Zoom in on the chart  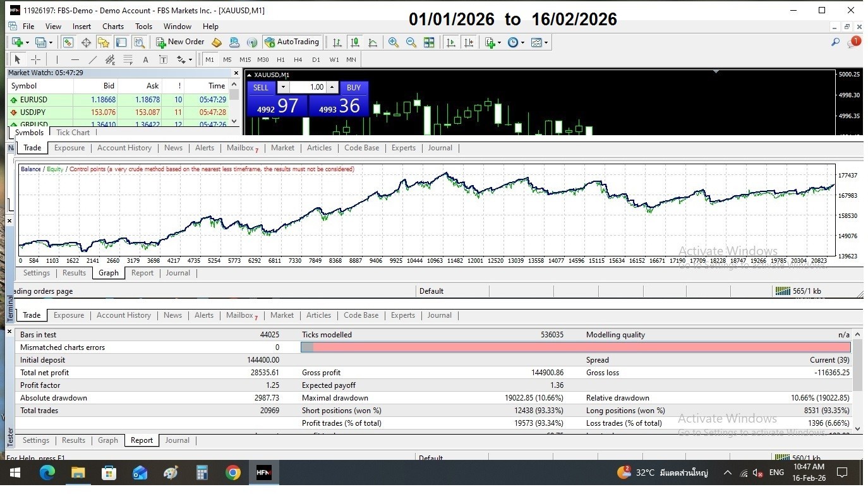tap(394, 42)
